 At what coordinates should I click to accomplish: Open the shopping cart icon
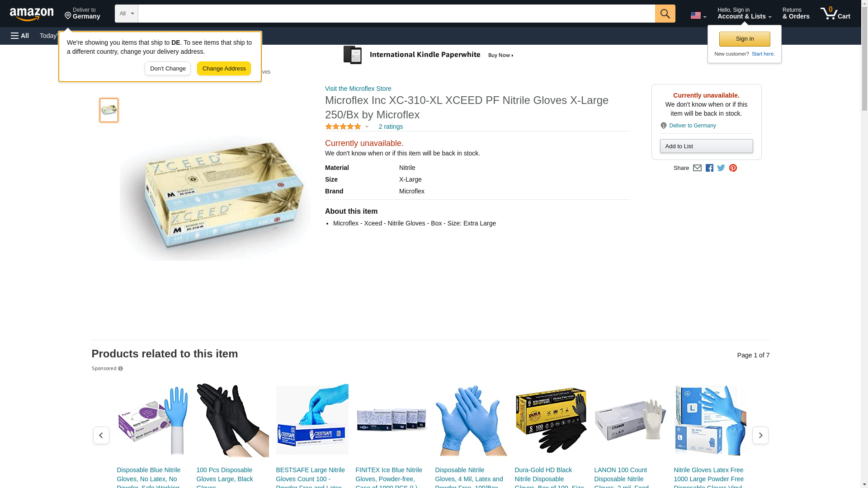click(835, 14)
